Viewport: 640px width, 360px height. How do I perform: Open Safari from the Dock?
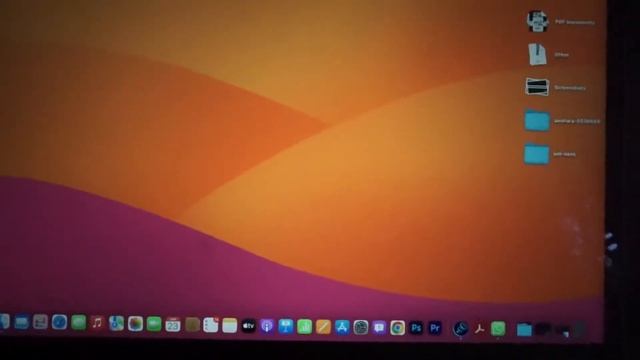tap(59, 322)
